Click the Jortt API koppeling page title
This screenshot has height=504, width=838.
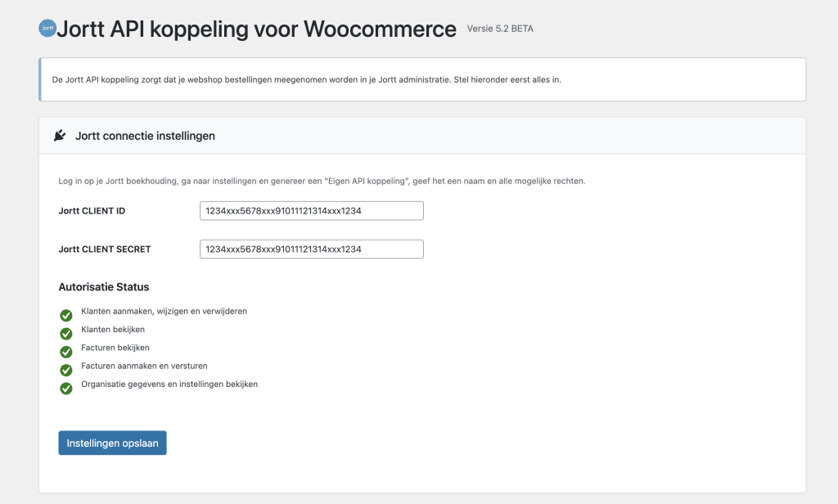point(257,29)
